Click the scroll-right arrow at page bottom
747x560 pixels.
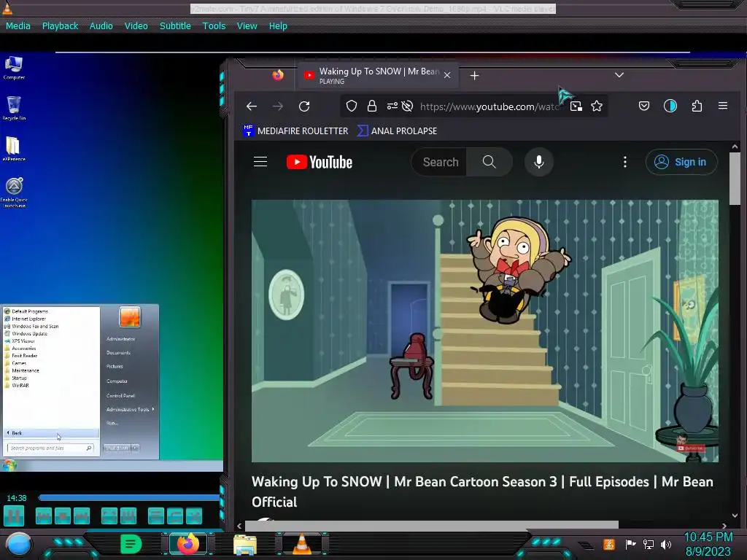point(724,526)
